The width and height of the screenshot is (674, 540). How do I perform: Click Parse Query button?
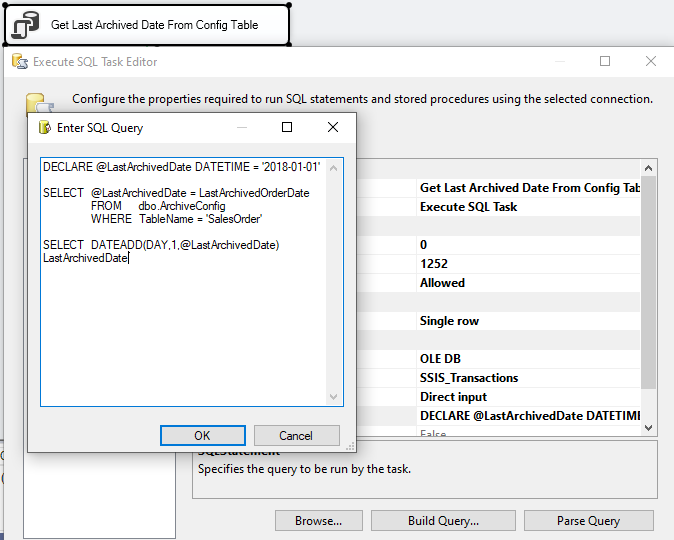point(588,521)
